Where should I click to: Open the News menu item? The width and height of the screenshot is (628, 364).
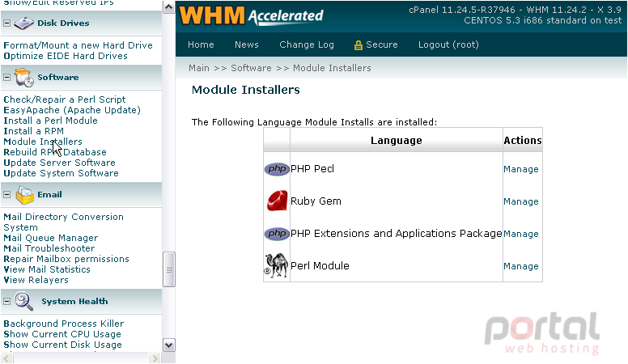point(247,44)
